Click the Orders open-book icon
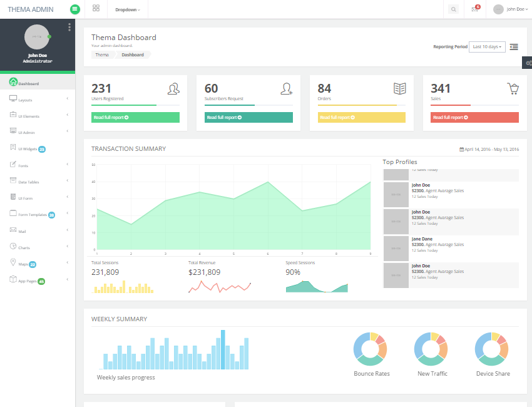Viewport: 532px width, 407px height. click(399, 89)
